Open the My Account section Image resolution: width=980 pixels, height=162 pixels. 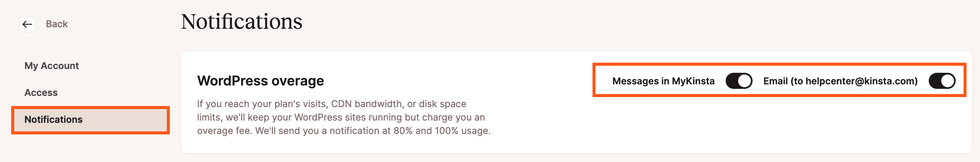[51, 66]
